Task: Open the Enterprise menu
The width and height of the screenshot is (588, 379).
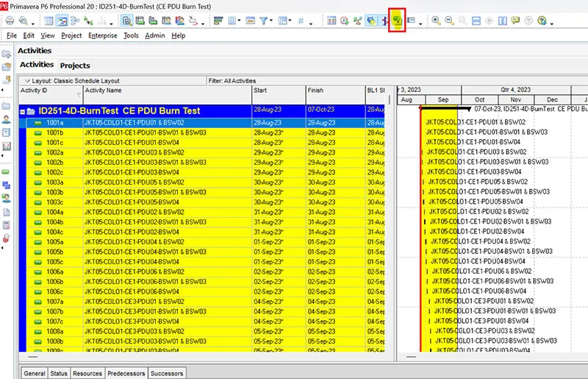Action: point(102,35)
